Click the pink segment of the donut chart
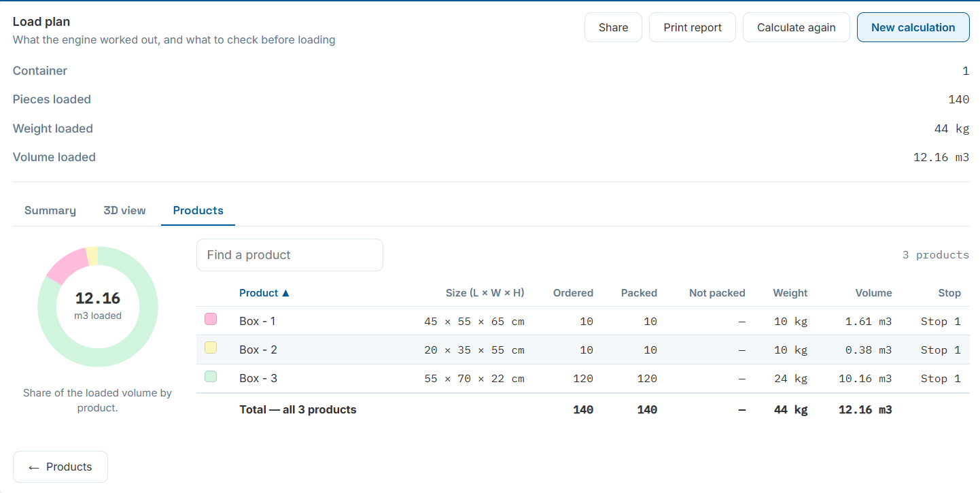980x493 pixels. (69, 267)
